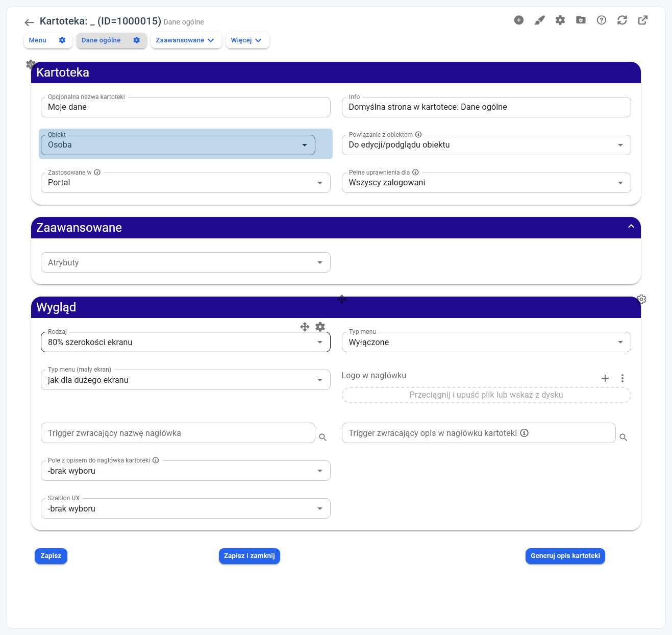Show info for Pełne uprawnienia dla

click(415, 173)
